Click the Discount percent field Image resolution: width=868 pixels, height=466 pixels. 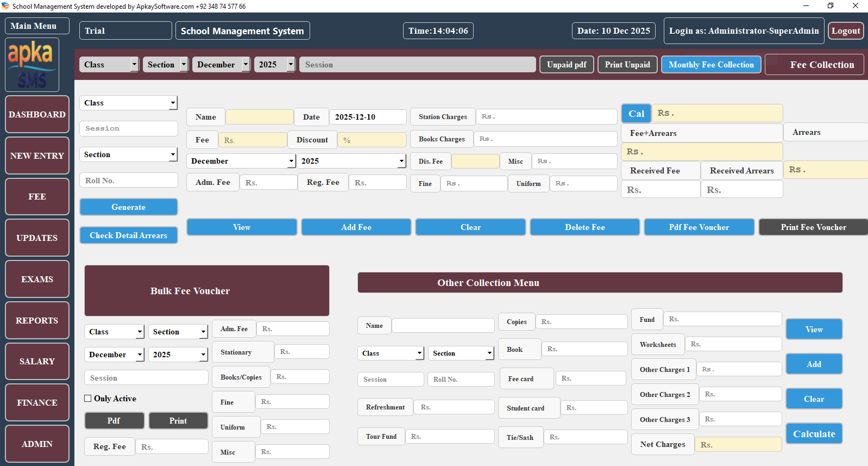click(372, 140)
